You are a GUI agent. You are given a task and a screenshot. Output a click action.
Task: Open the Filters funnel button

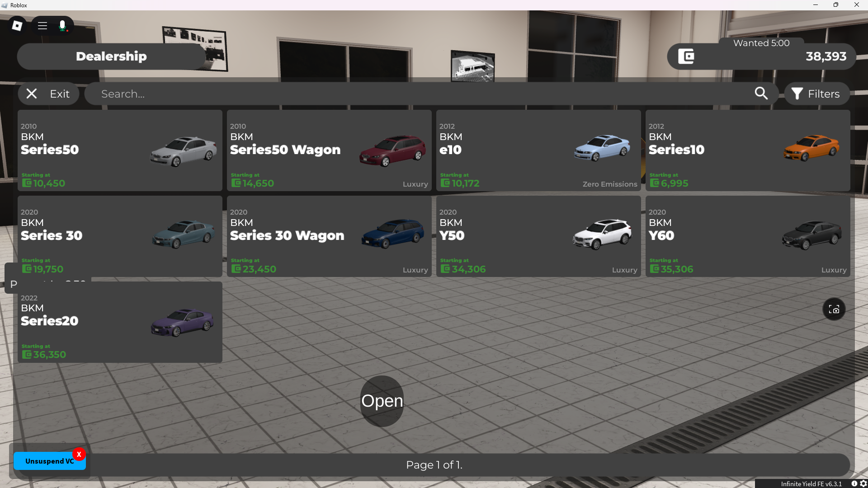coord(816,94)
